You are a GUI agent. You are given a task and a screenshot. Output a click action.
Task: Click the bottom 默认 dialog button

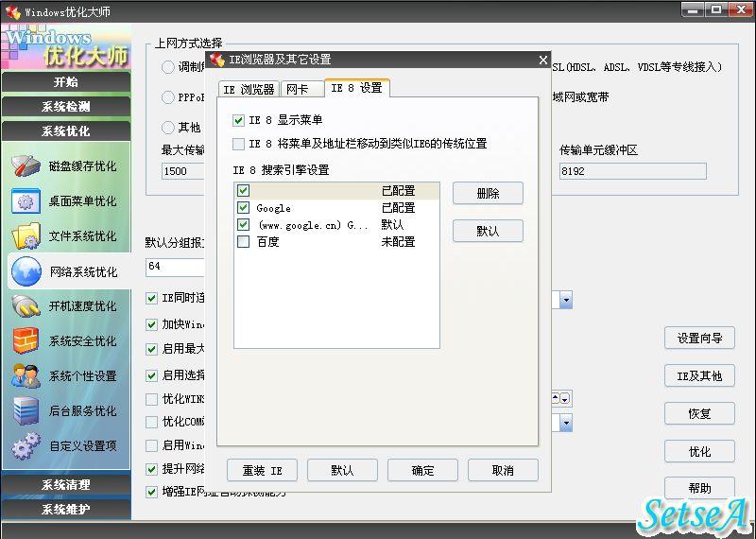[342, 471]
